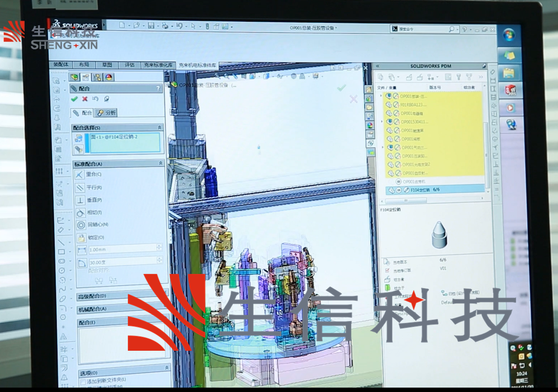Click the 1.00mm distance field
The height and width of the screenshot is (392, 558).
point(125,249)
